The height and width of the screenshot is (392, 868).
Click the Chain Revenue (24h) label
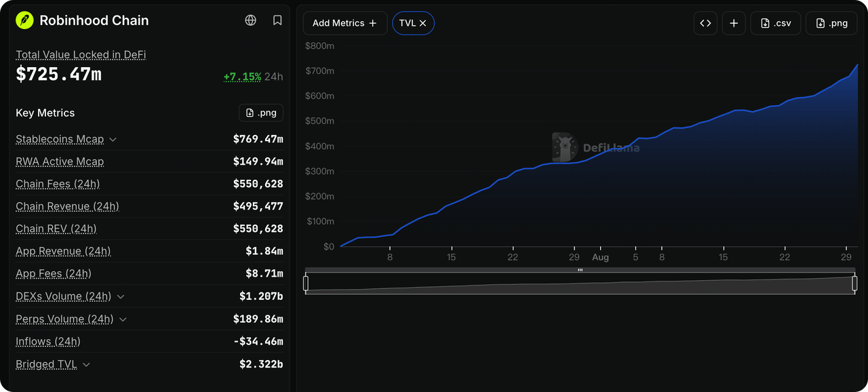pos(67,206)
